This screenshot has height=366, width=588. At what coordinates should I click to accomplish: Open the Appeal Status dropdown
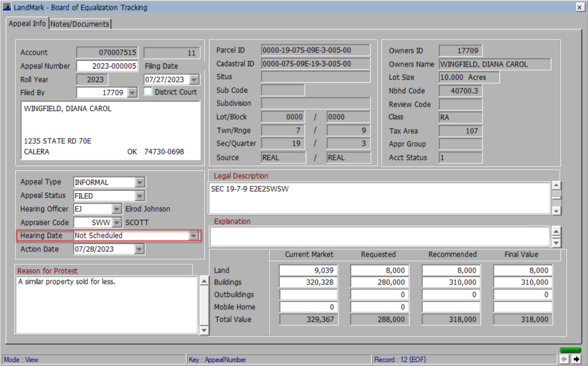pos(139,196)
